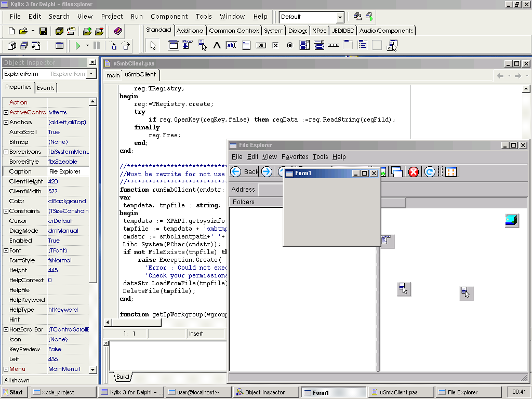Click the Color property value clBackground

[x=68, y=201]
